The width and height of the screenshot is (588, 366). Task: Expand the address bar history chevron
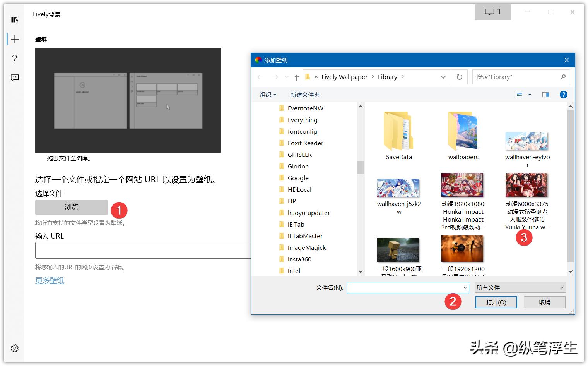click(443, 77)
